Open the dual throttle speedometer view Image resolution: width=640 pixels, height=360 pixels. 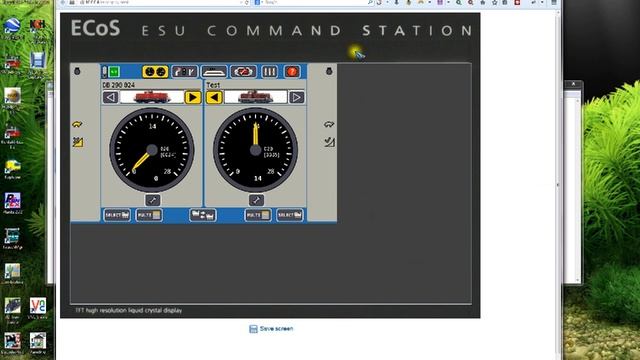(155, 72)
